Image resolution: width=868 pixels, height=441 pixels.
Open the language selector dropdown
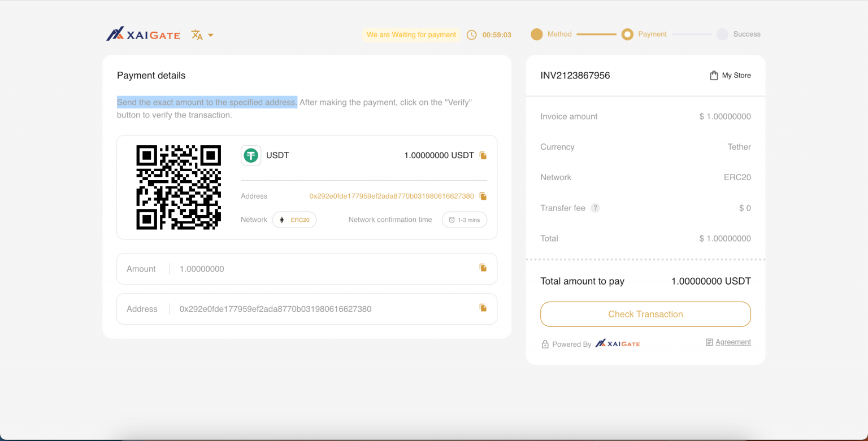click(202, 34)
